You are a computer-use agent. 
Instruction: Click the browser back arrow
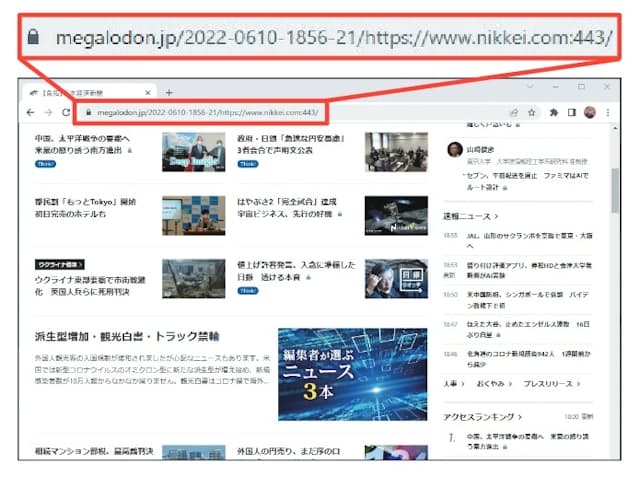coord(31,113)
